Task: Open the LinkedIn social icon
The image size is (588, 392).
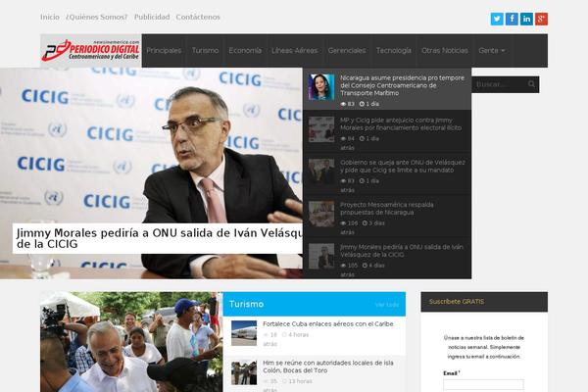Action: 526,19
